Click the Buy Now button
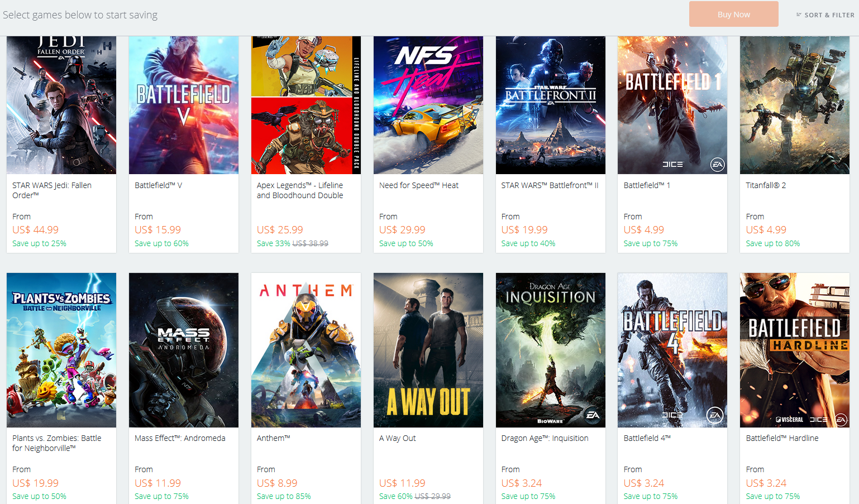 pos(733,15)
